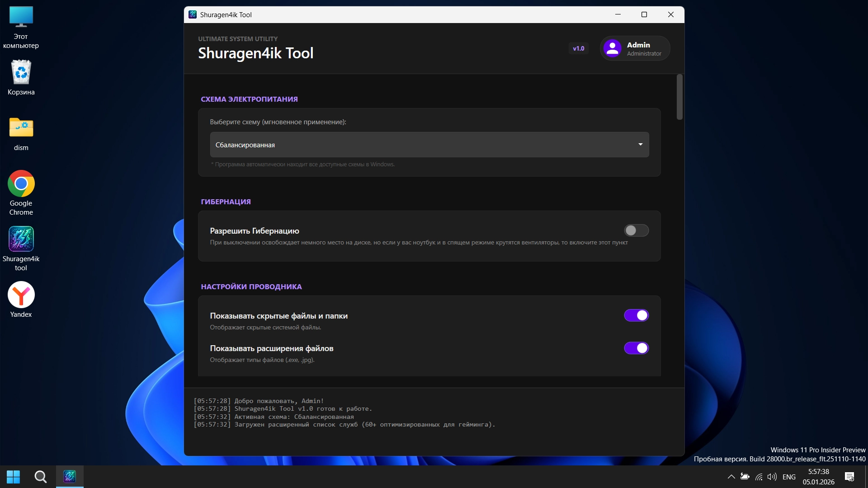
Task: Open Google Chrome desktop icon
Action: (21, 184)
